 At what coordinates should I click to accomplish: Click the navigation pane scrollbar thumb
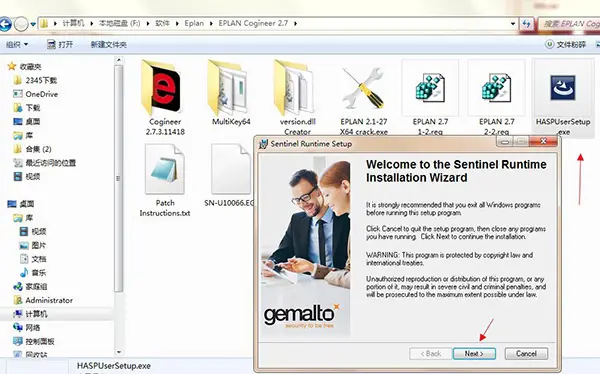pos(119,178)
